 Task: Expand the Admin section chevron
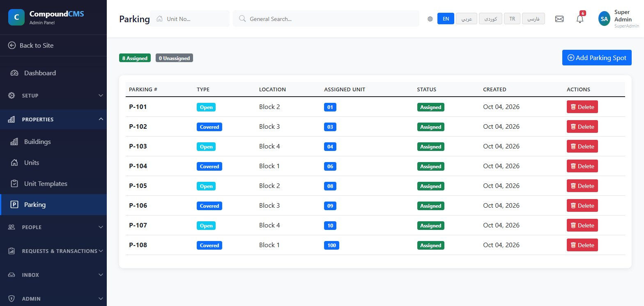pos(101,299)
